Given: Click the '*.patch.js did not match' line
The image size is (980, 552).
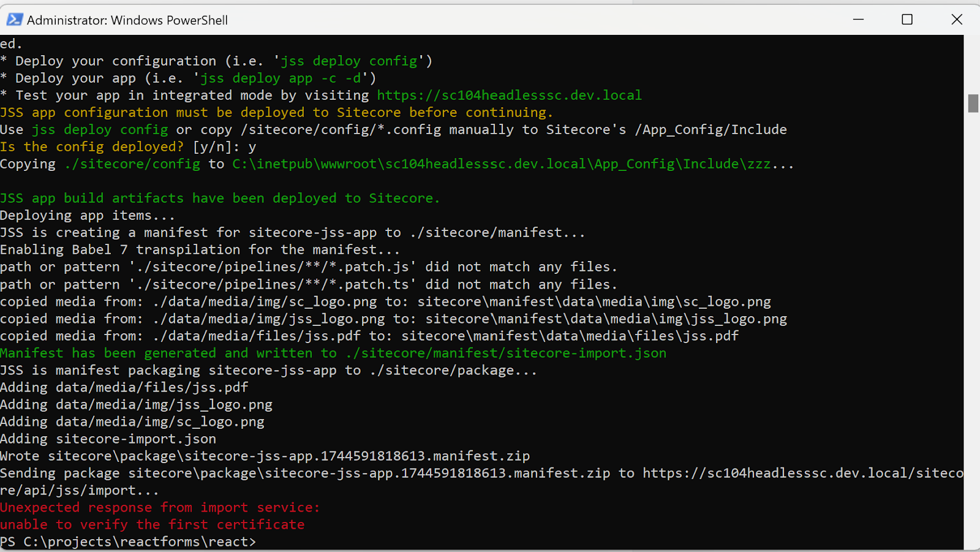Looking at the screenshot, I should coord(309,267).
